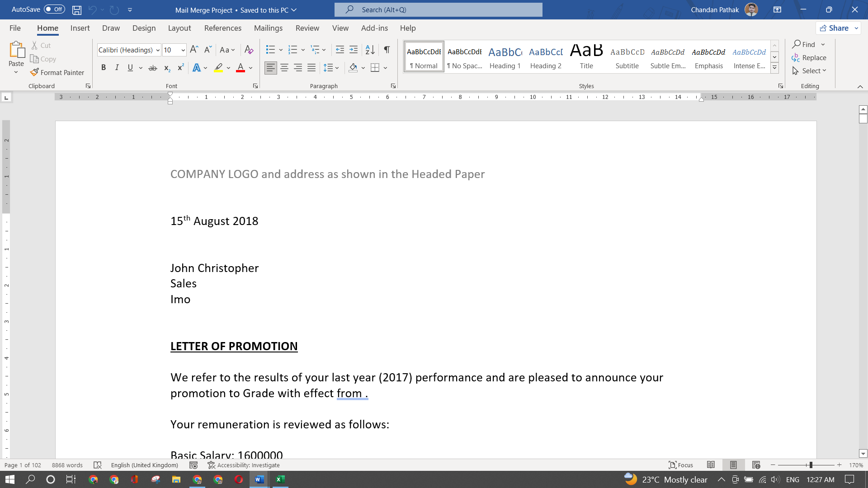The width and height of the screenshot is (868, 488).
Task: Click the Find button
Action: 804,44
